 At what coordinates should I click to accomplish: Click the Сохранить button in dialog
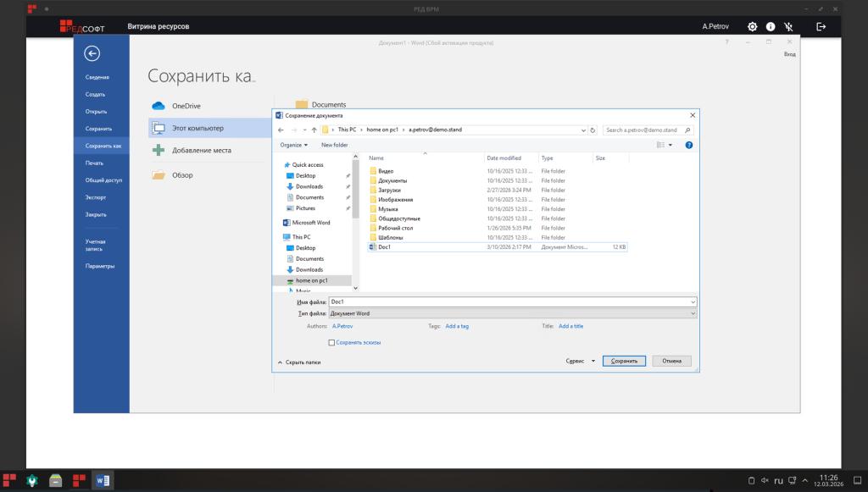624,361
